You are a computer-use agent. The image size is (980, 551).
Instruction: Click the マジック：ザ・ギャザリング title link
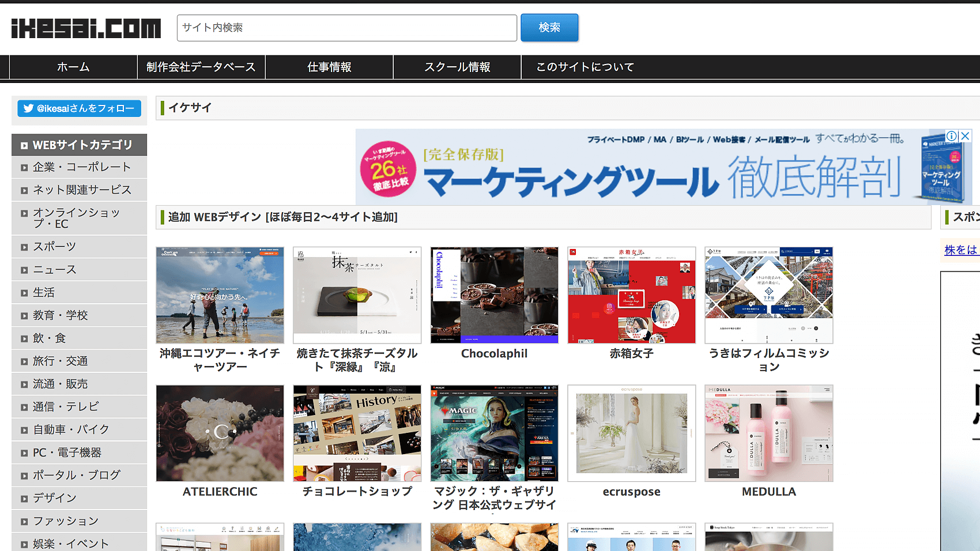tap(495, 499)
